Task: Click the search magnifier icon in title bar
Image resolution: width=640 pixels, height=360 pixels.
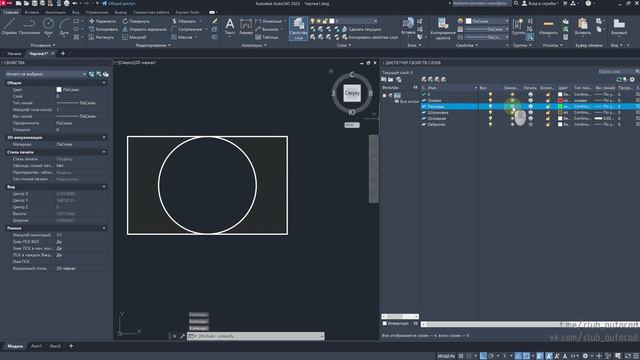Action: tap(516, 3)
